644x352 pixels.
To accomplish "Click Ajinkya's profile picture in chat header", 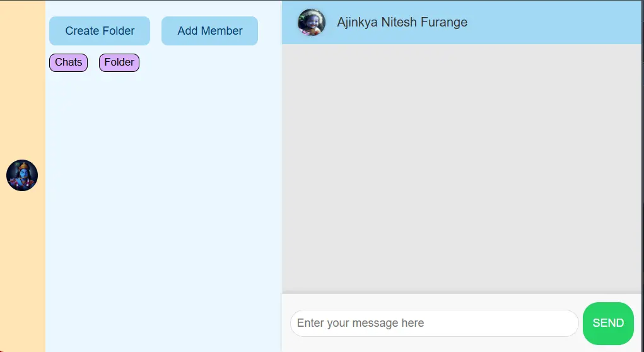I will [x=312, y=23].
